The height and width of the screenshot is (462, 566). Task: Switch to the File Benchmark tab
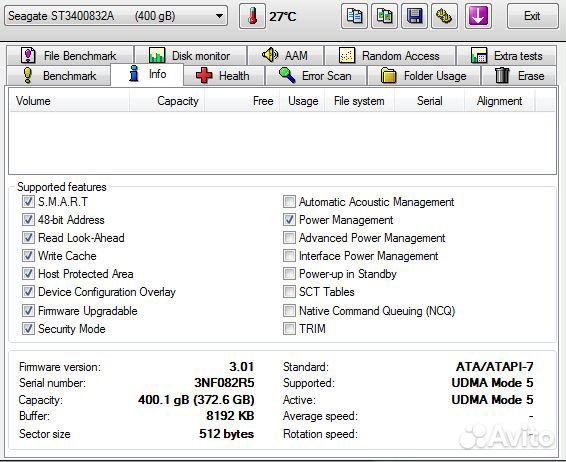tap(70, 56)
